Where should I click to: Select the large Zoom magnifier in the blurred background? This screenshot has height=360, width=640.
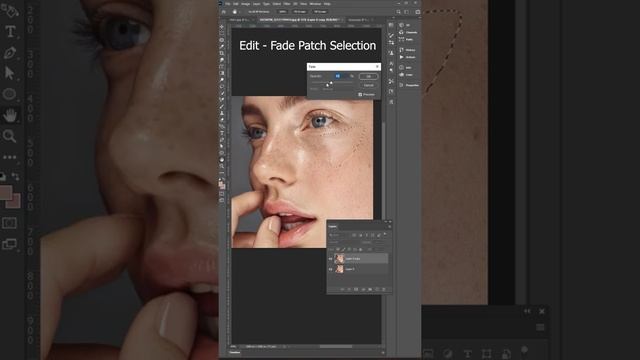tap(9, 136)
